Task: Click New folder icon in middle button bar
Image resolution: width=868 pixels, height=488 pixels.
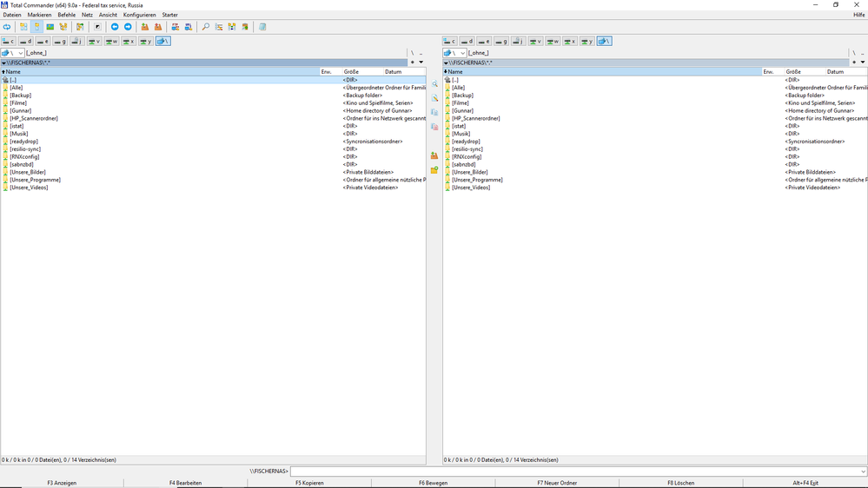Action: [x=434, y=170]
